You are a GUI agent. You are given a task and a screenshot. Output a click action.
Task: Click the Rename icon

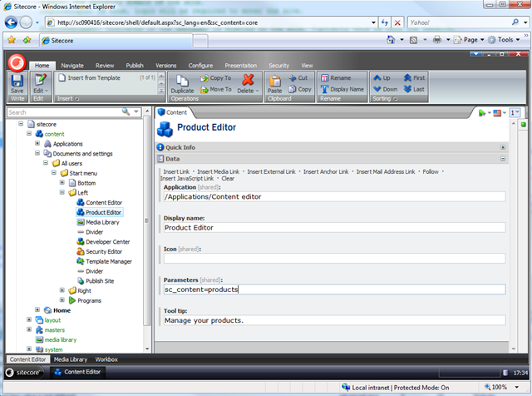click(x=325, y=78)
